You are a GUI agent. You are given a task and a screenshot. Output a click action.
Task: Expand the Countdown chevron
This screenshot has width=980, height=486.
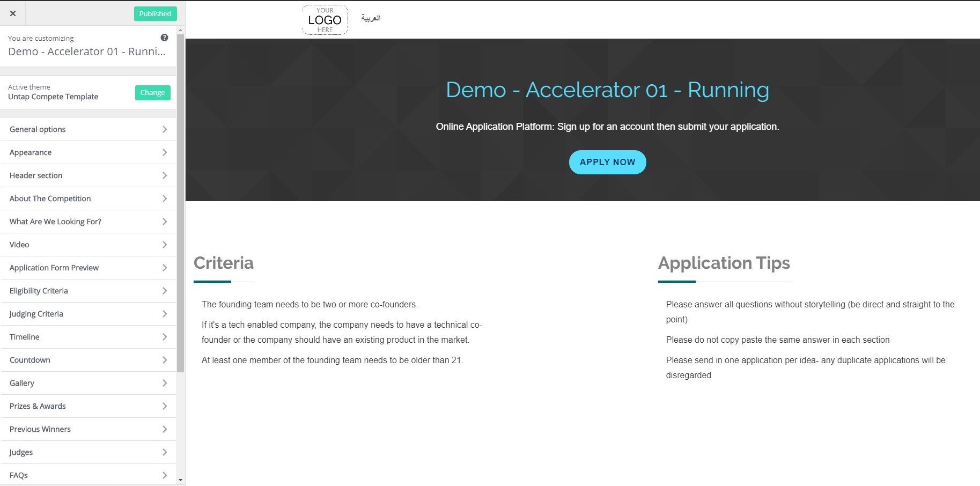pyautogui.click(x=165, y=360)
